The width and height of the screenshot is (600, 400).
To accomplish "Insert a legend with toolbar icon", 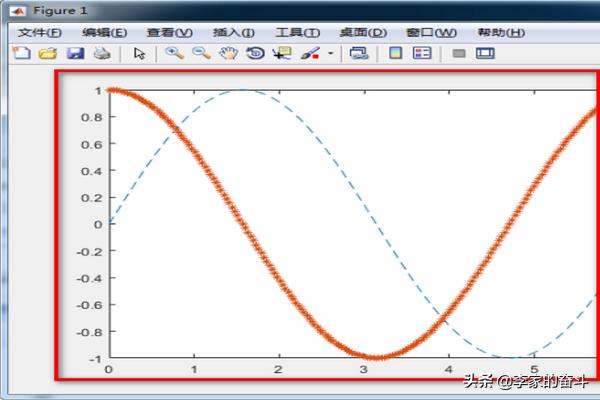I will (422, 53).
